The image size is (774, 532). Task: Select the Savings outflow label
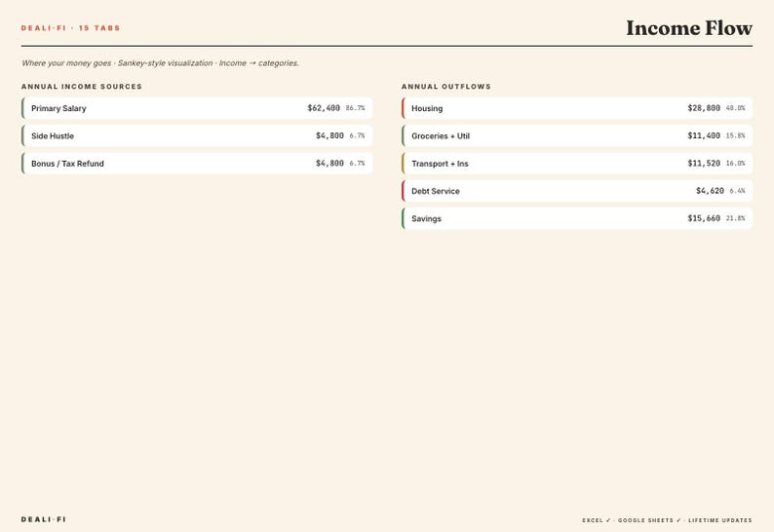[x=427, y=218]
